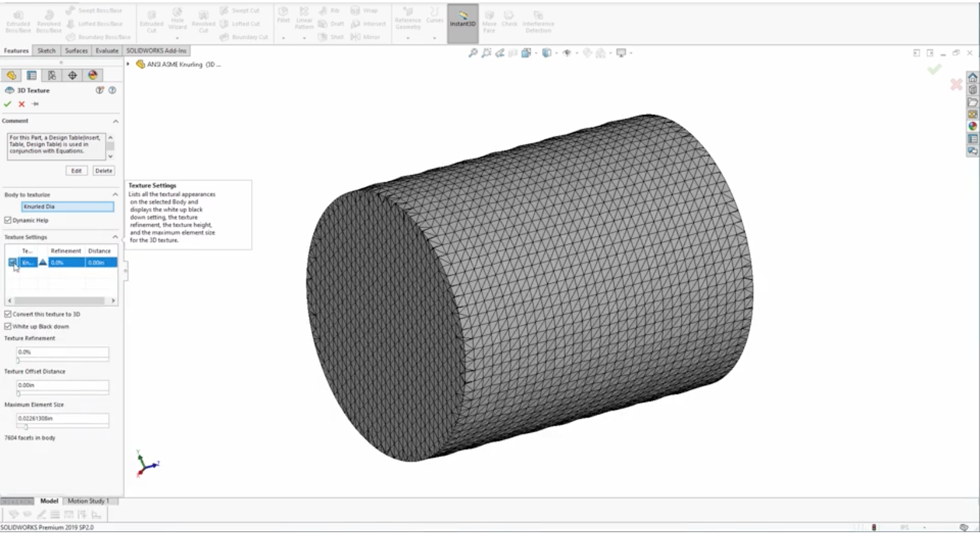The height and width of the screenshot is (537, 980).
Task: Toggle the Dynamic Help checkbox
Action: click(x=8, y=220)
